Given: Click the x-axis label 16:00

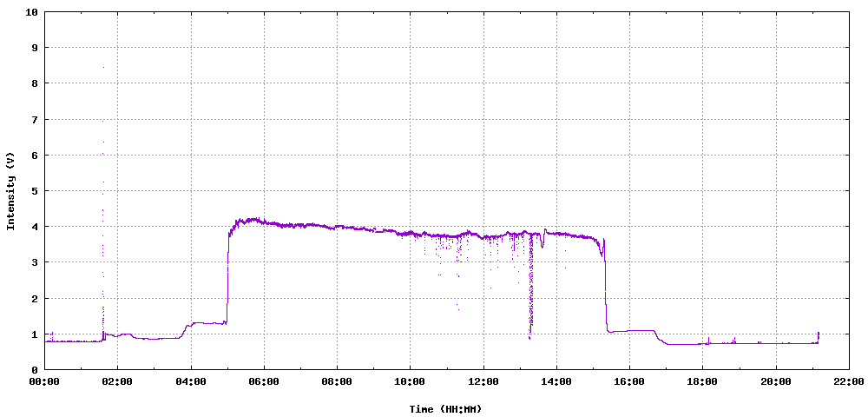Looking at the screenshot, I should 629,381.
